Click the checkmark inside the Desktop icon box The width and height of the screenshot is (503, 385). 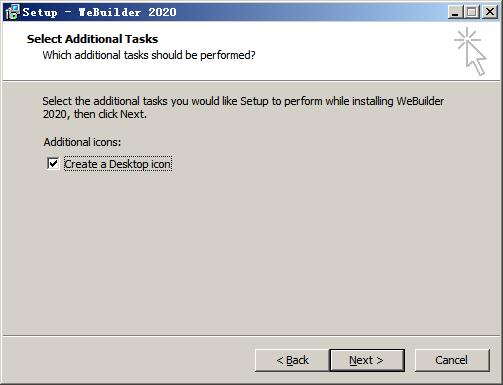[x=53, y=164]
